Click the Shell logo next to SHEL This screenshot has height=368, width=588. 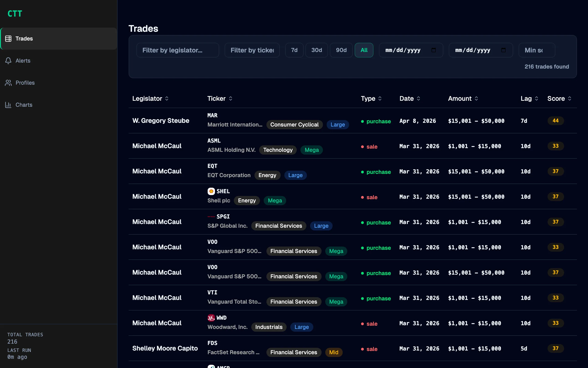[x=211, y=191]
